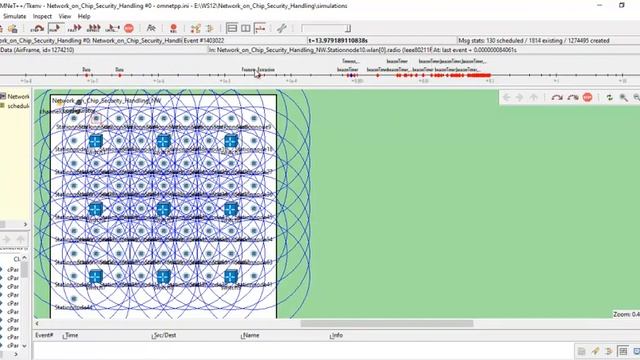This screenshot has width=640, height=360.
Task: Select Network item in object tree
Action: tap(18, 96)
